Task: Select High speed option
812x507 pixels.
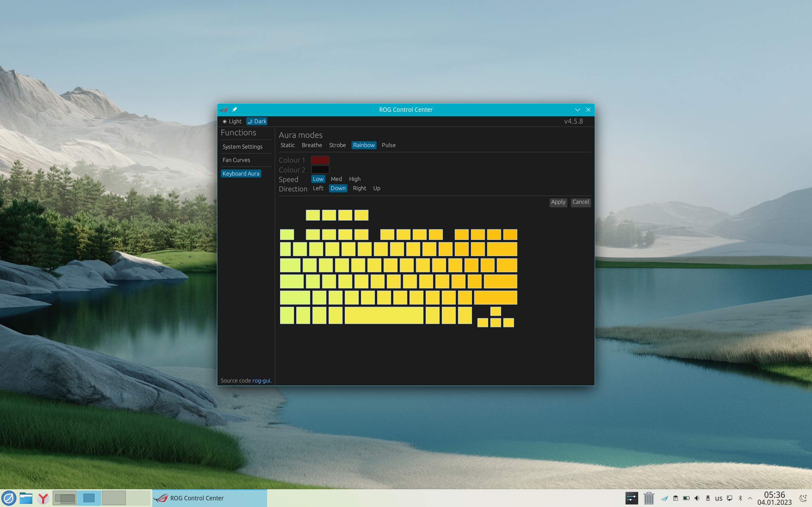Action: coord(354,179)
